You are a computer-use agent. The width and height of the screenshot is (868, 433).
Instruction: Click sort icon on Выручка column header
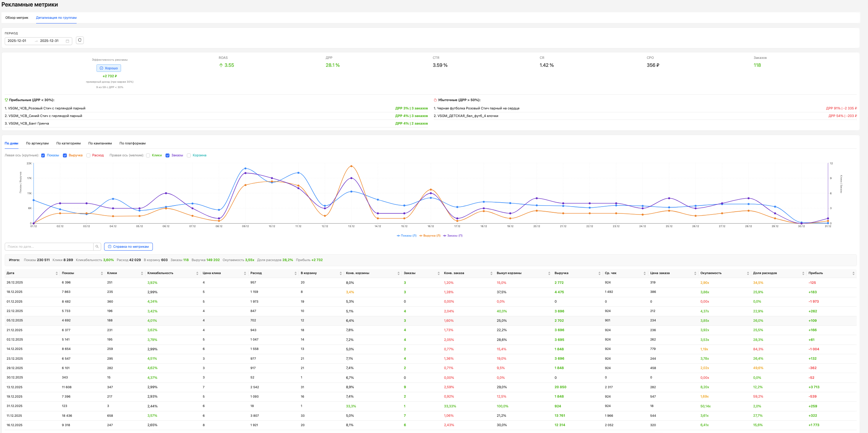[x=600, y=273]
